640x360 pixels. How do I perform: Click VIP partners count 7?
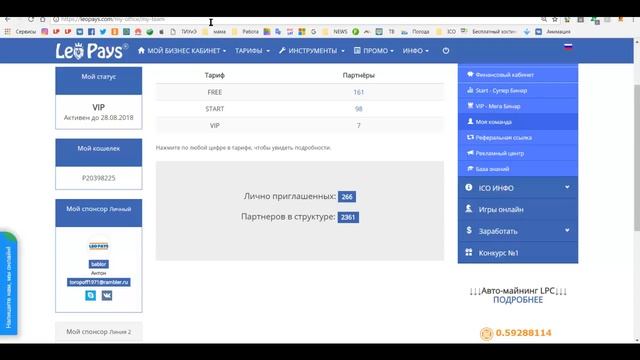358,126
